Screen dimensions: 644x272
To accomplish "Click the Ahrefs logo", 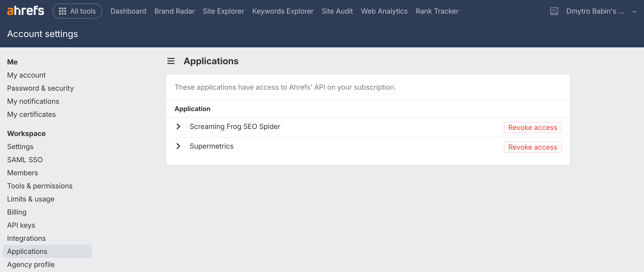I will (25, 11).
